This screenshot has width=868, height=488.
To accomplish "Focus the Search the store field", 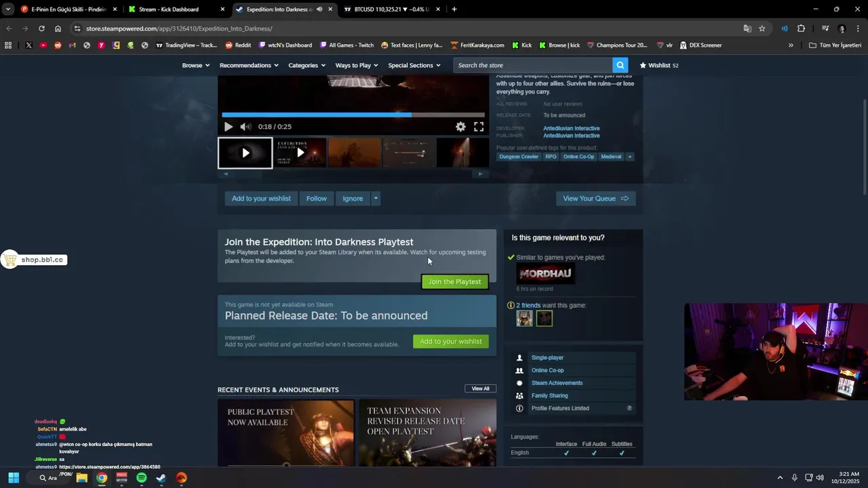I will pyautogui.click(x=533, y=65).
